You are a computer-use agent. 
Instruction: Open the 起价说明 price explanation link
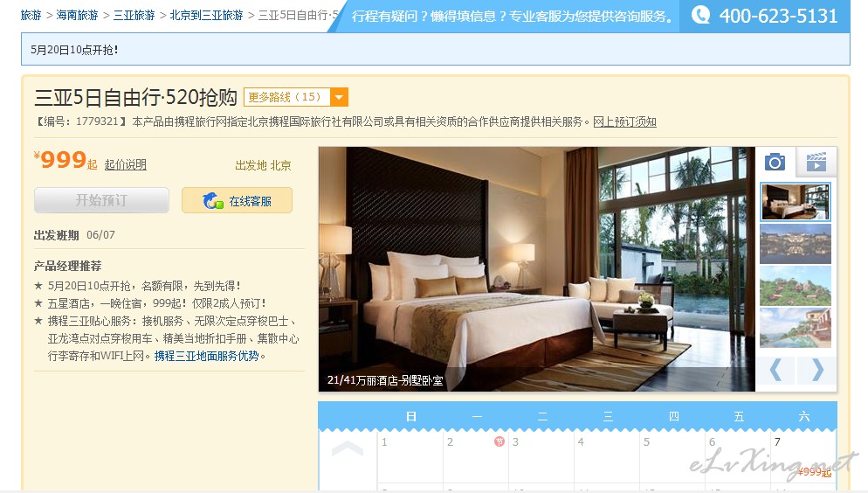pyautogui.click(x=125, y=164)
